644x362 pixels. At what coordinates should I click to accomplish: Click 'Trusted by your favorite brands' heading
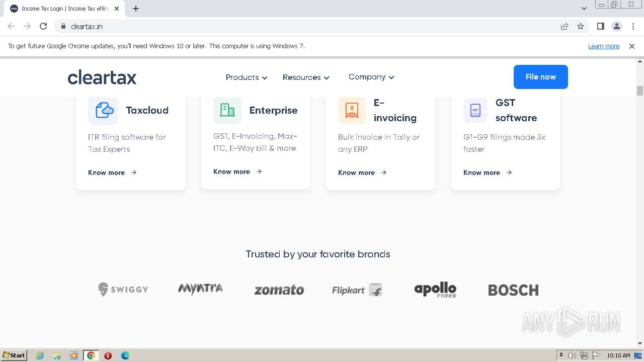pyautogui.click(x=318, y=254)
